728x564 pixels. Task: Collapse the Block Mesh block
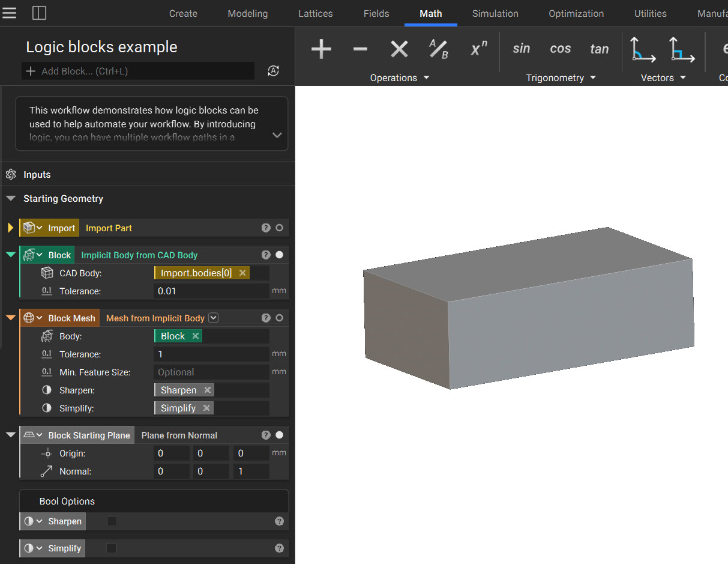10,318
